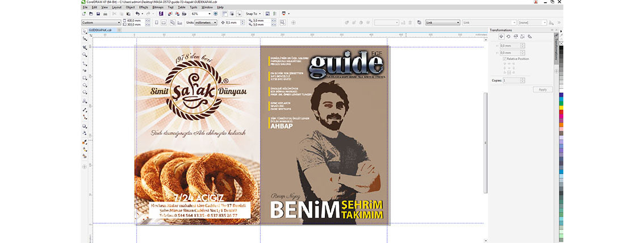Open the Scale and Mirror transformation mode

516,36
